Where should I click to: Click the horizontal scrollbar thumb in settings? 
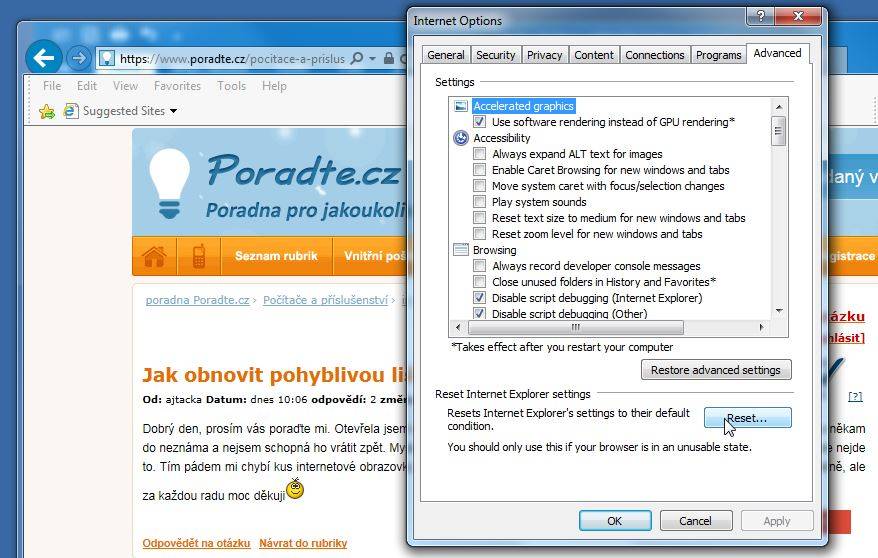click(x=576, y=327)
